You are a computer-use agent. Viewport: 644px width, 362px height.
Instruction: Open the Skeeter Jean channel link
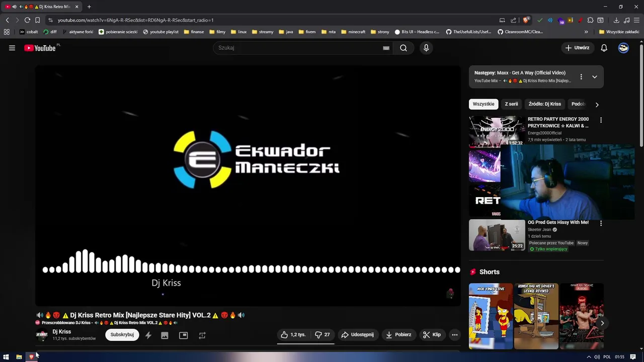click(539, 230)
